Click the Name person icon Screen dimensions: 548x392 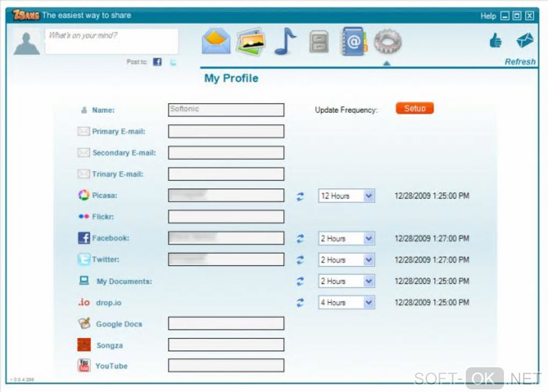click(84, 110)
